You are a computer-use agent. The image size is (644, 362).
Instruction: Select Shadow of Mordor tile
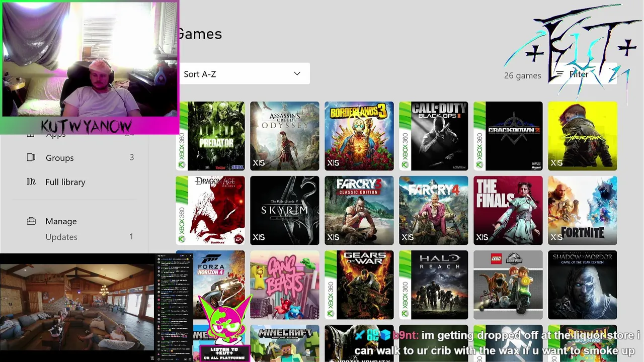[583, 285]
